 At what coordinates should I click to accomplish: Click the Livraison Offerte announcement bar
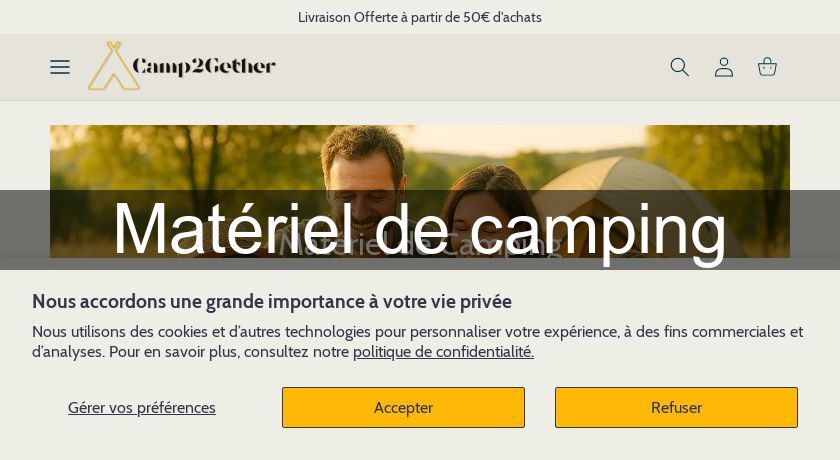[x=420, y=17]
